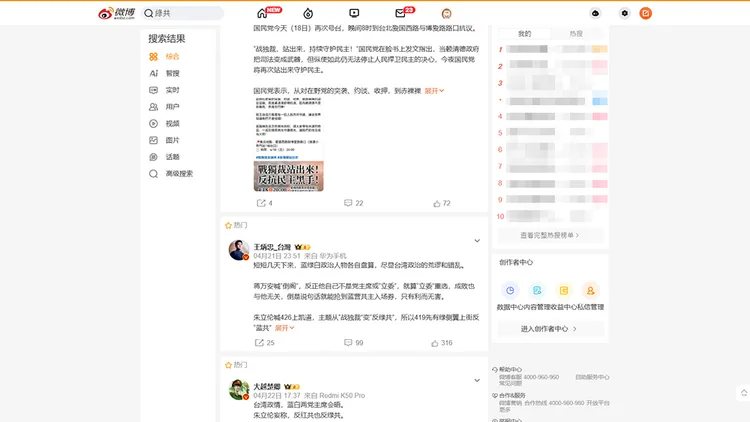This screenshot has width=750, height=422.
Task: Switch to 我的 tab in hot search panel
Action: (x=525, y=33)
